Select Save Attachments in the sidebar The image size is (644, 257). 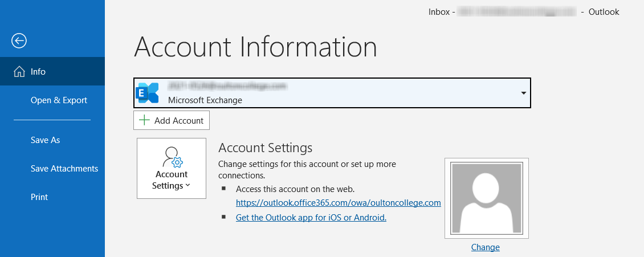pyautogui.click(x=64, y=168)
